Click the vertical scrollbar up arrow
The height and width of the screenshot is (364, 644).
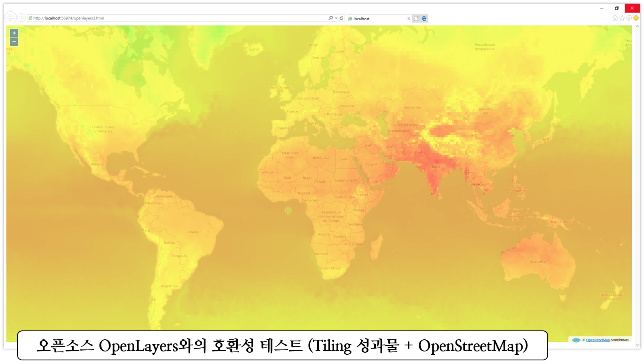click(x=638, y=27)
